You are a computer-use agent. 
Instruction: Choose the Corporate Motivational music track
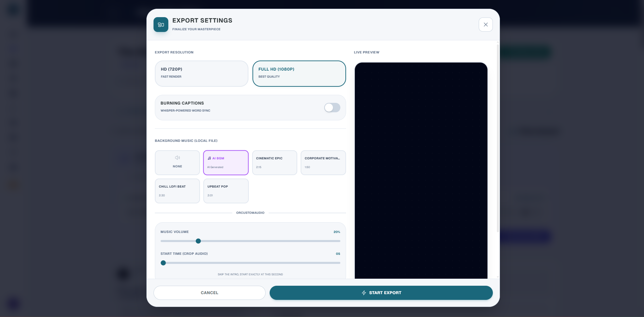coord(323,163)
